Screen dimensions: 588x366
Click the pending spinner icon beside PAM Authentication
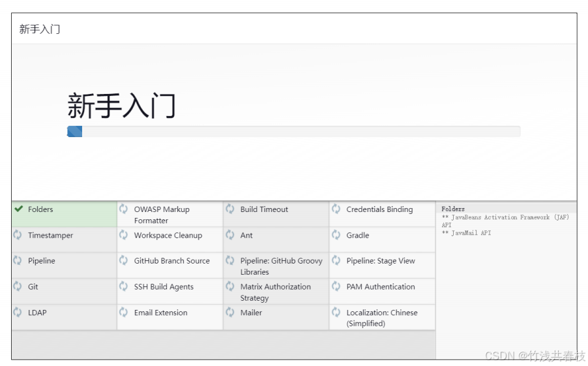tap(336, 286)
